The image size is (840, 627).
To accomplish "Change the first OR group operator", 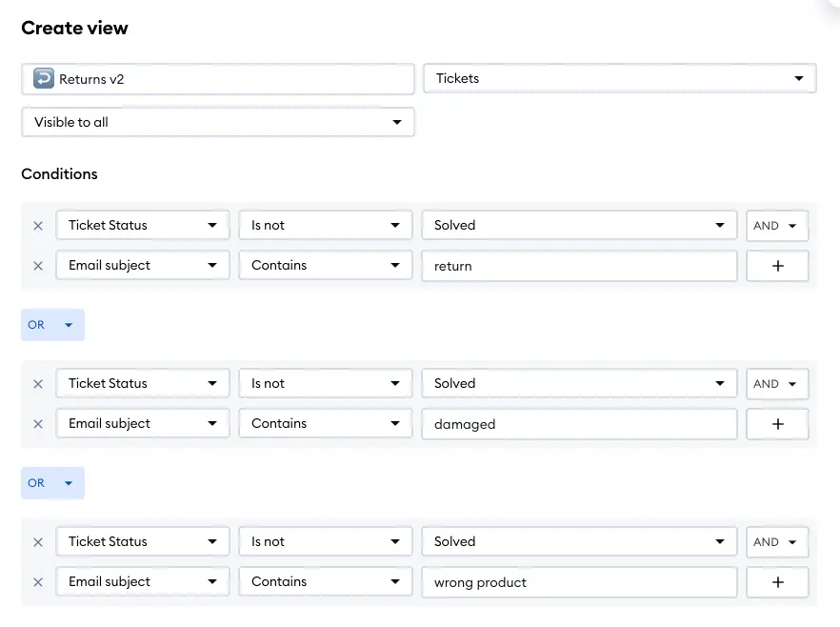I will (x=52, y=325).
